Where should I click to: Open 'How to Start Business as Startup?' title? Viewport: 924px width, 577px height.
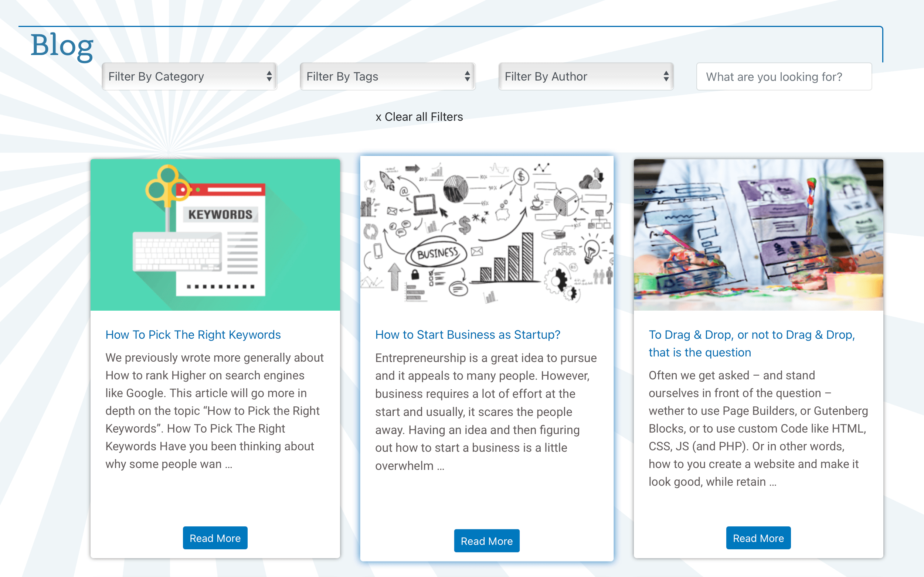468,335
